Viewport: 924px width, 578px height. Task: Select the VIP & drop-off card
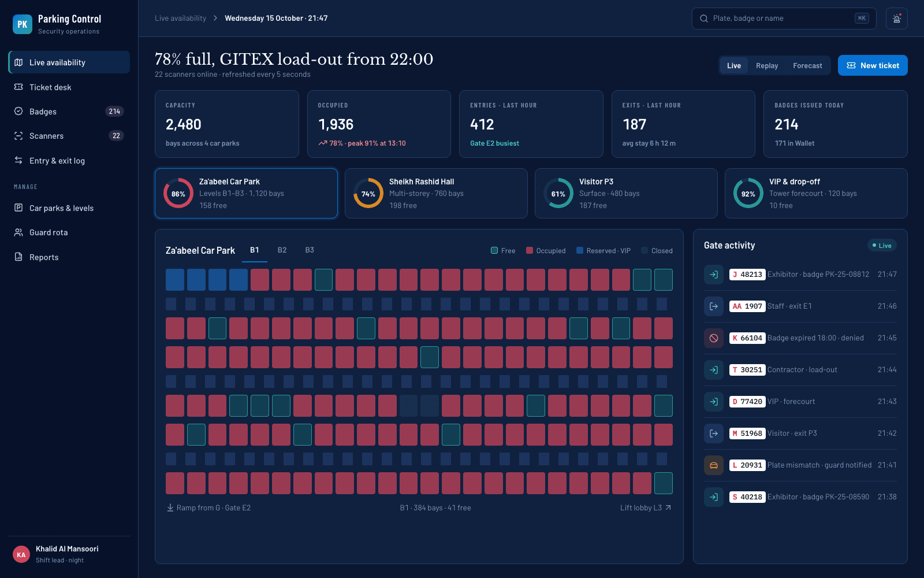[816, 194]
